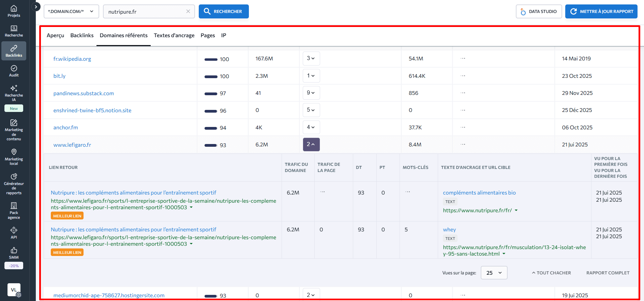Image resolution: width=644 pixels, height=301 pixels.
Task: Click TOUT CHACHER to collapse details
Action: tap(551, 273)
